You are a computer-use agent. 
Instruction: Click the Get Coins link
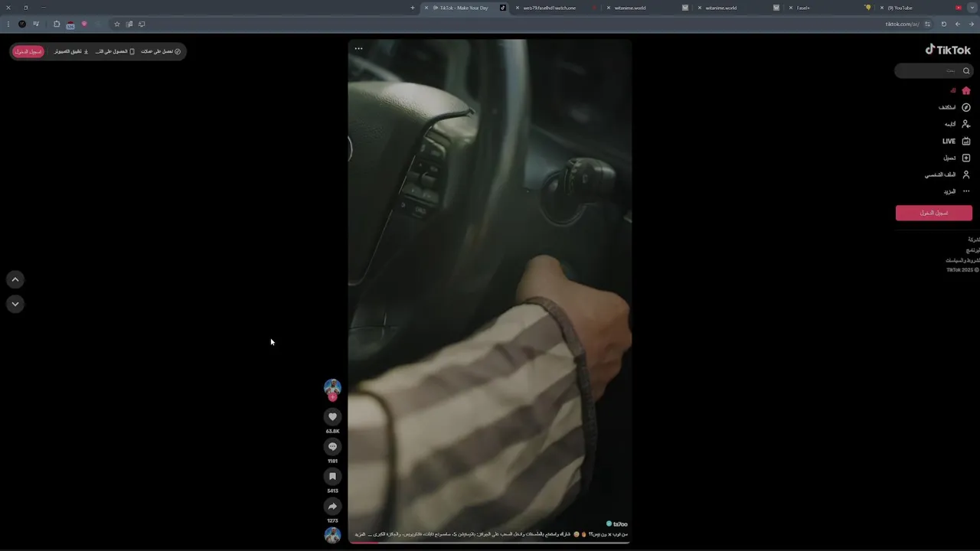coord(161,51)
